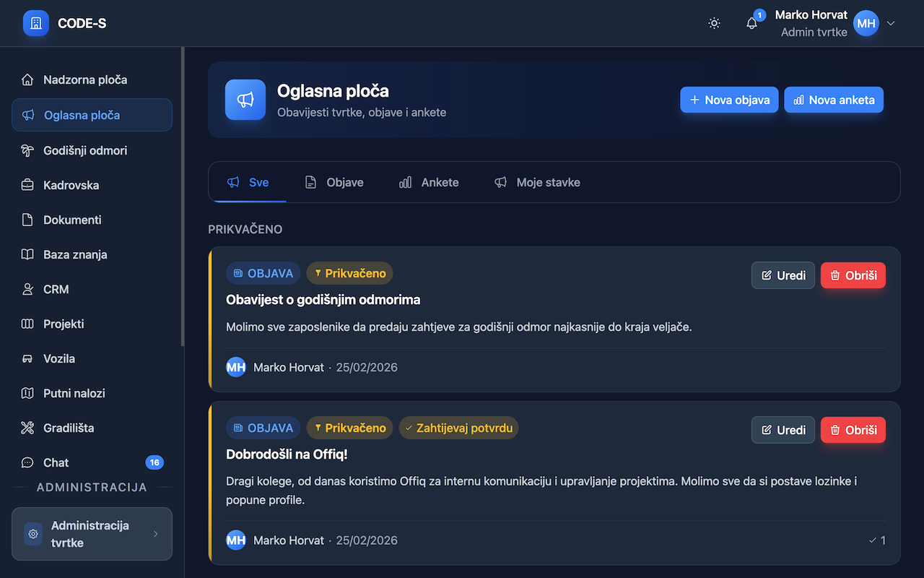Viewport: 924px width, 578px height.
Task: Open the Nadzorna ploča sidebar icon
Action: click(x=27, y=79)
